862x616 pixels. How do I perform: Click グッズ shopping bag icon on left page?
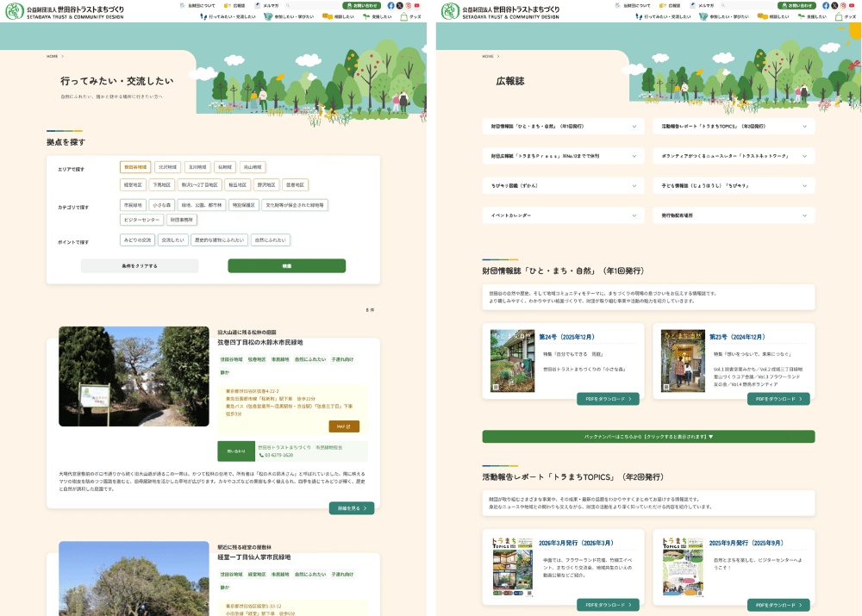[404, 17]
